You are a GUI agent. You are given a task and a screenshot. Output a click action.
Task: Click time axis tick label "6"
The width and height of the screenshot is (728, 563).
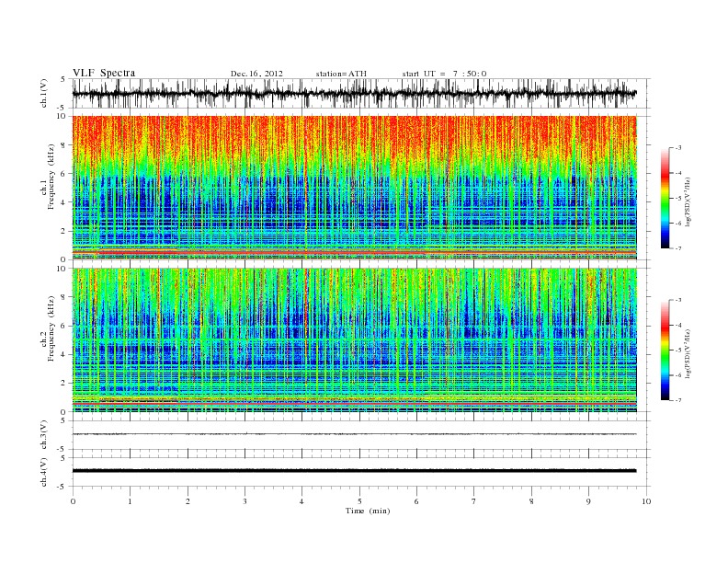[417, 501]
